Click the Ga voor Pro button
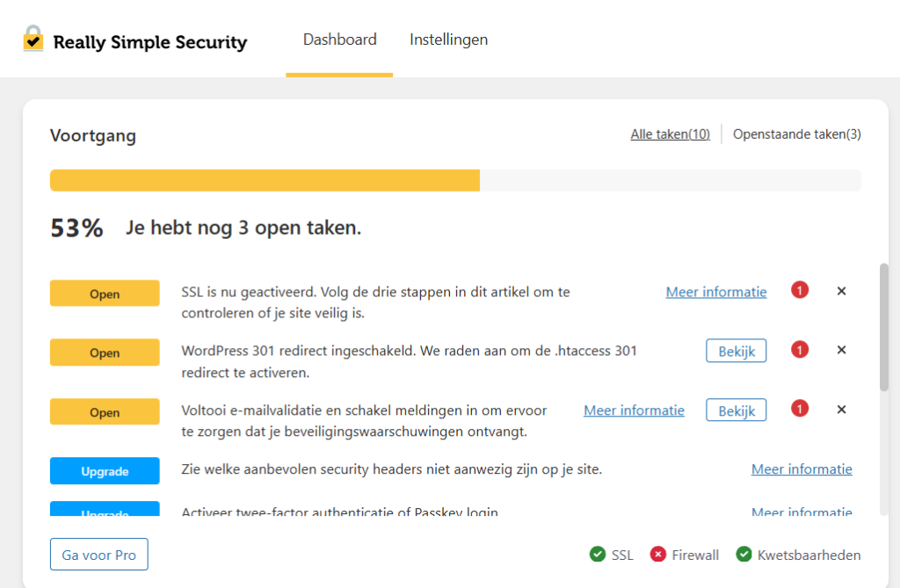The width and height of the screenshot is (900, 588). pos(99,555)
